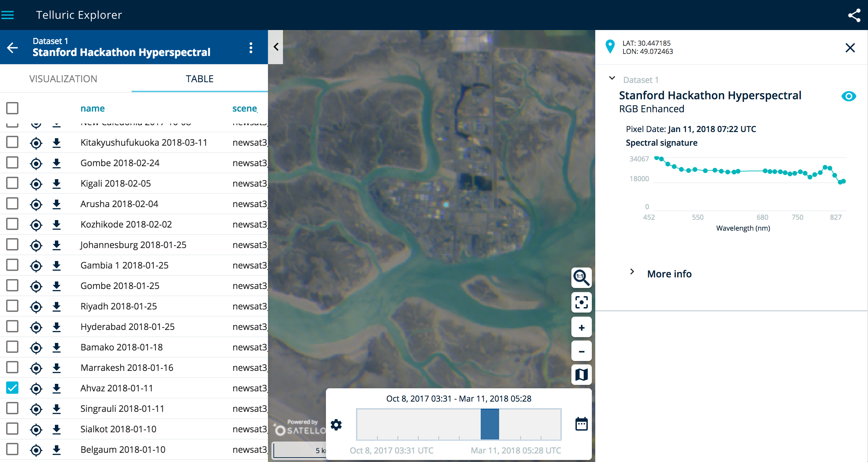Locate Kitakyushufukuoka scene with target icon
868x462 pixels.
pyautogui.click(x=36, y=143)
